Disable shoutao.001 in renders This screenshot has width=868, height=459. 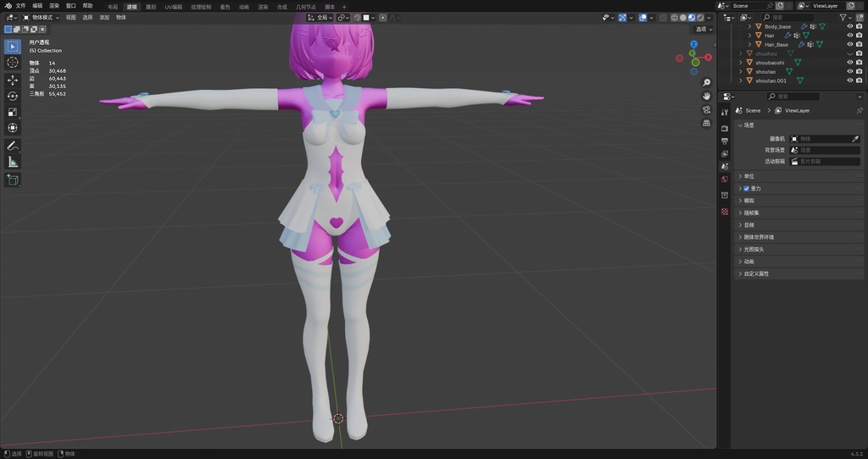pyautogui.click(x=860, y=80)
